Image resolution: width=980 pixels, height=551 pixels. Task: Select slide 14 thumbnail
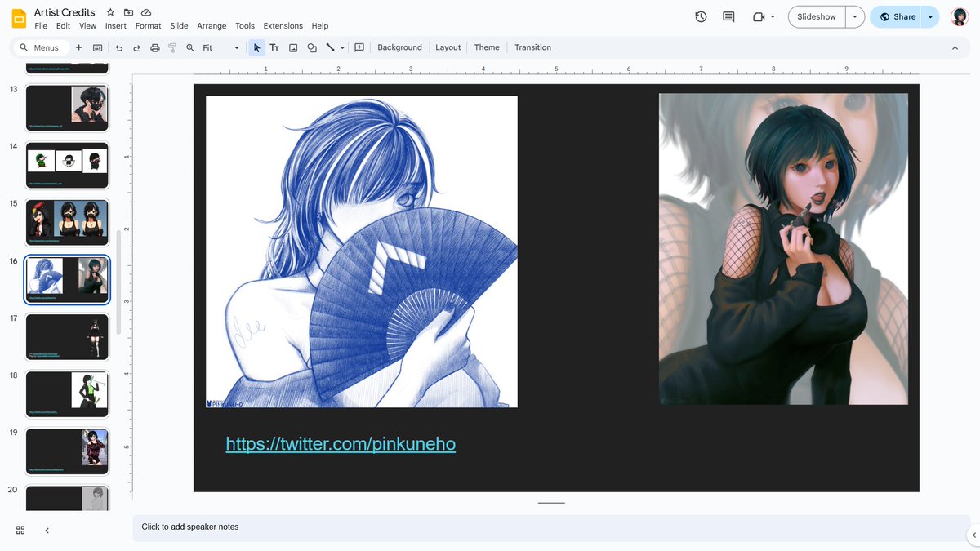[x=67, y=165]
